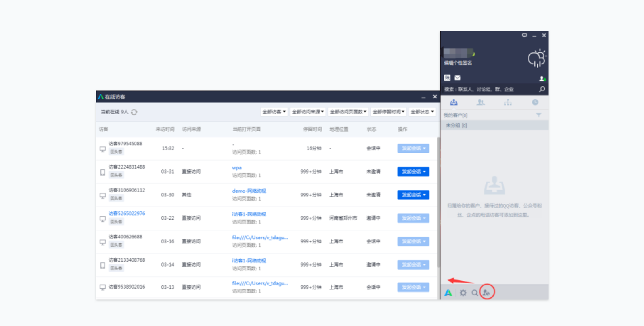The image size is (644, 326).
Task: Click the blurred user avatar
Action: click(x=458, y=53)
